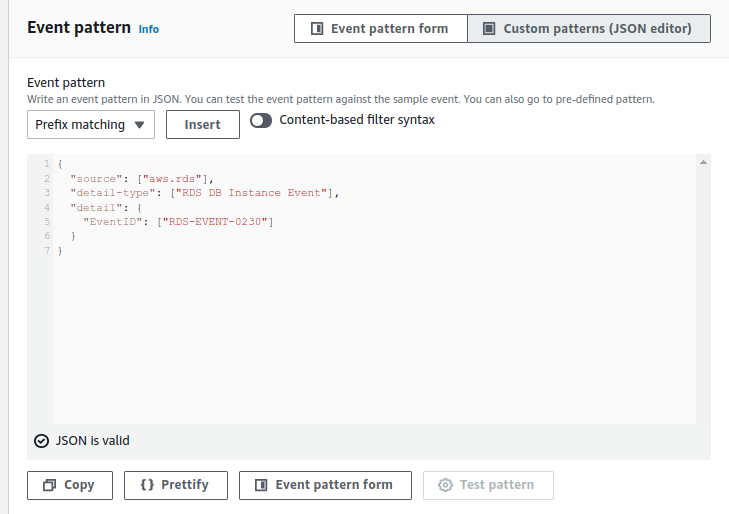Click the Custom patterns JSON editor icon
729x514 pixels.
click(x=489, y=29)
